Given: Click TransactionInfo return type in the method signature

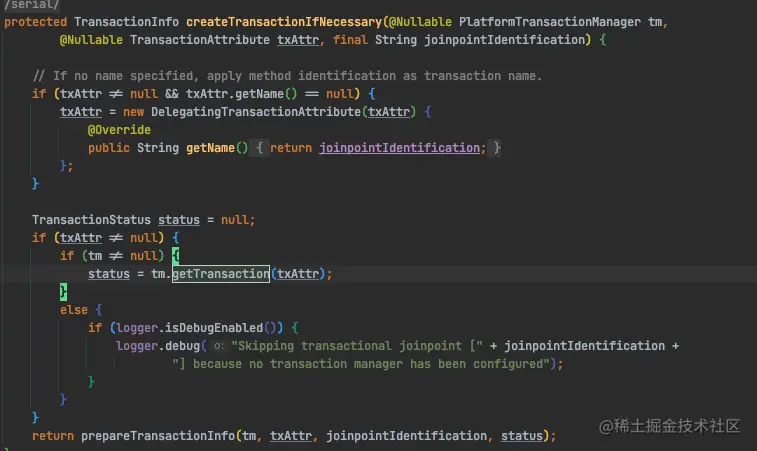Looking at the screenshot, I should (126, 22).
